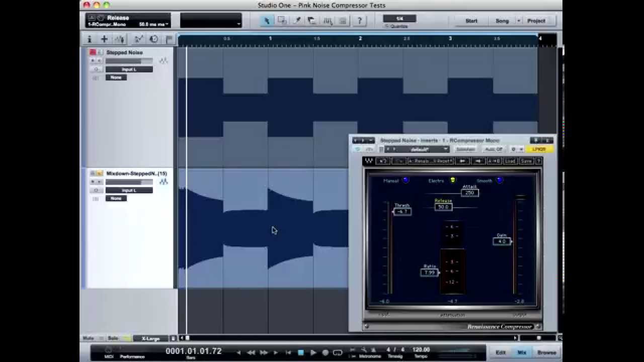Switch to the Edit view

[x=501, y=352]
